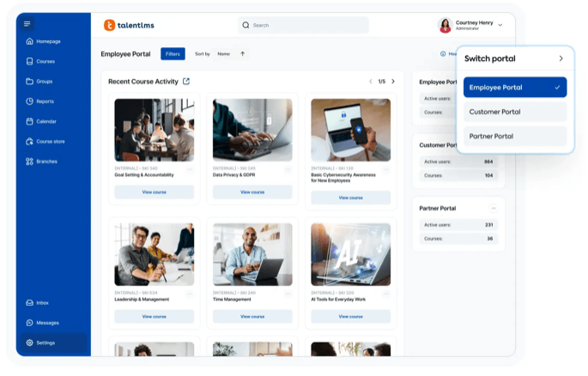The width and height of the screenshot is (588, 376).
Task: Click the Filters button
Action: coord(173,54)
